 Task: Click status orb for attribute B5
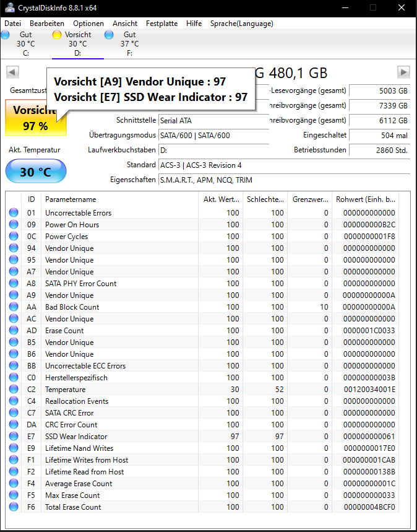(14, 342)
